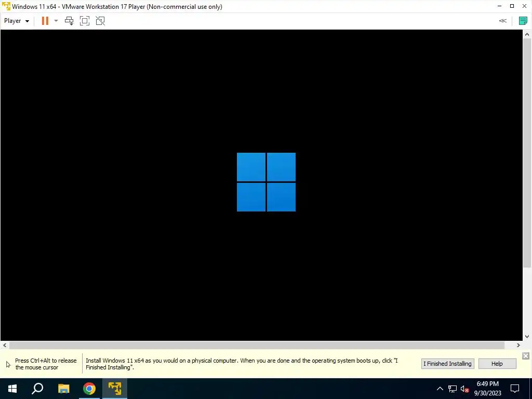Click the vertical scrollbar thumb
532x399 pixels.
pyautogui.click(x=527, y=153)
